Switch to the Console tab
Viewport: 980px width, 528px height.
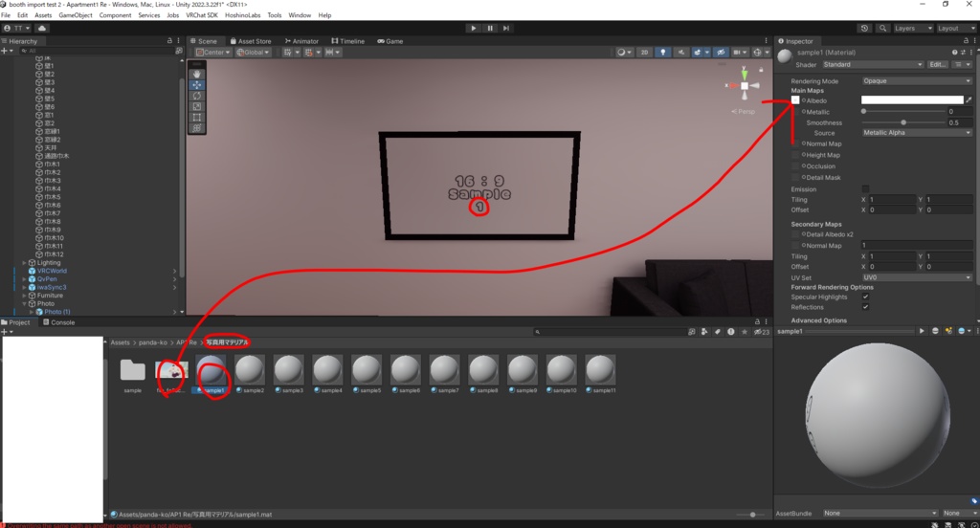click(x=58, y=322)
